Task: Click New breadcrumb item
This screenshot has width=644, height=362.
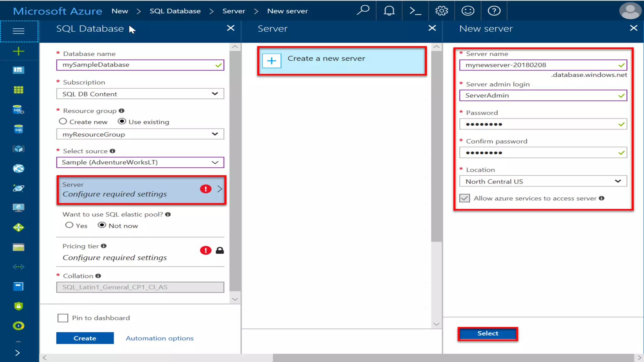Action: [x=120, y=11]
